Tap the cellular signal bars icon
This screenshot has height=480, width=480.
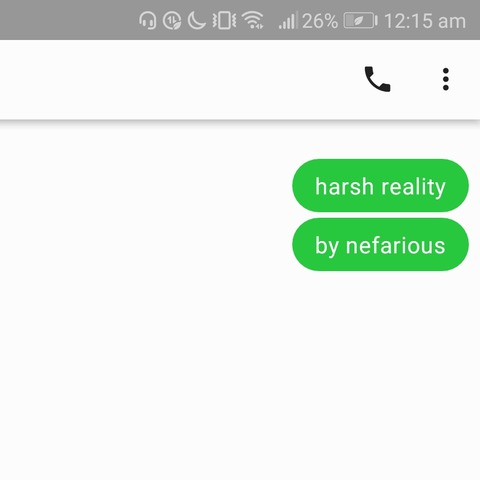[287, 21]
